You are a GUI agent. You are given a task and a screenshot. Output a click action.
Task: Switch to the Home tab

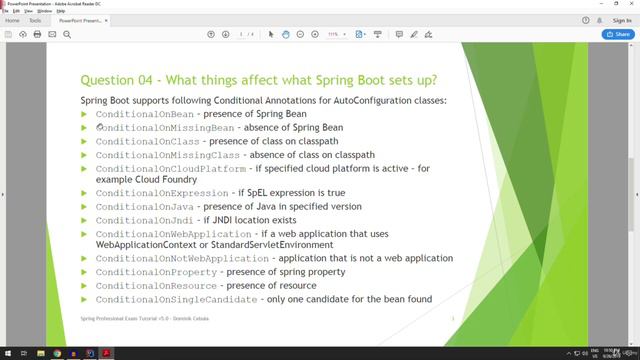(12, 20)
